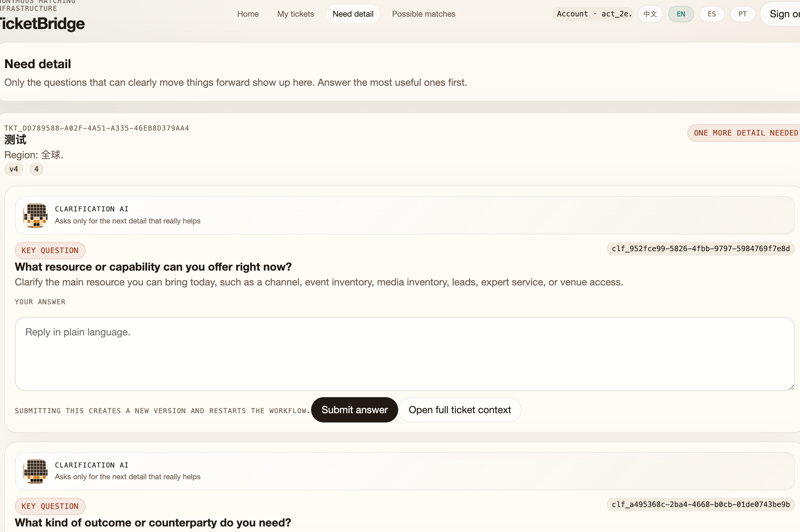Click the Account act_2e badge

593,14
